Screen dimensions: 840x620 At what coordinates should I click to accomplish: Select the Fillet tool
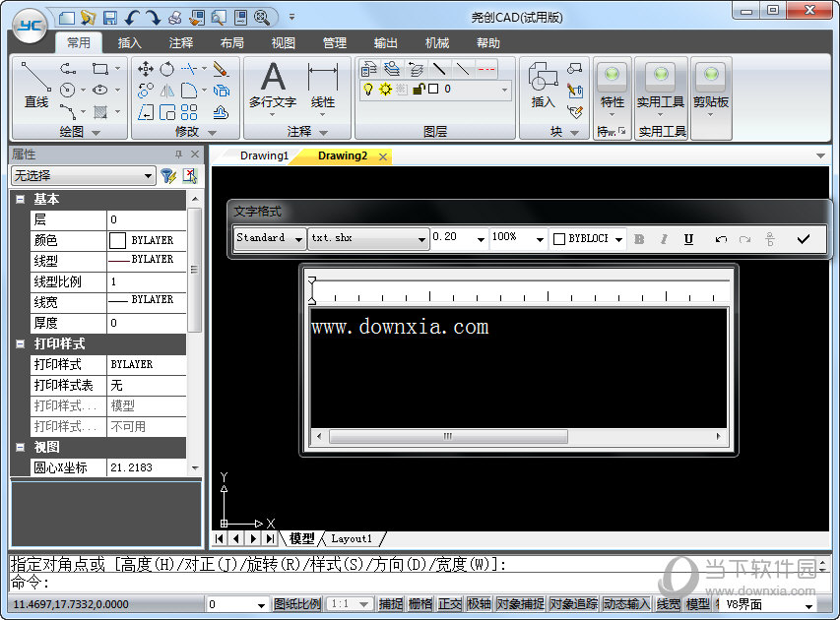pyautogui.click(x=188, y=91)
